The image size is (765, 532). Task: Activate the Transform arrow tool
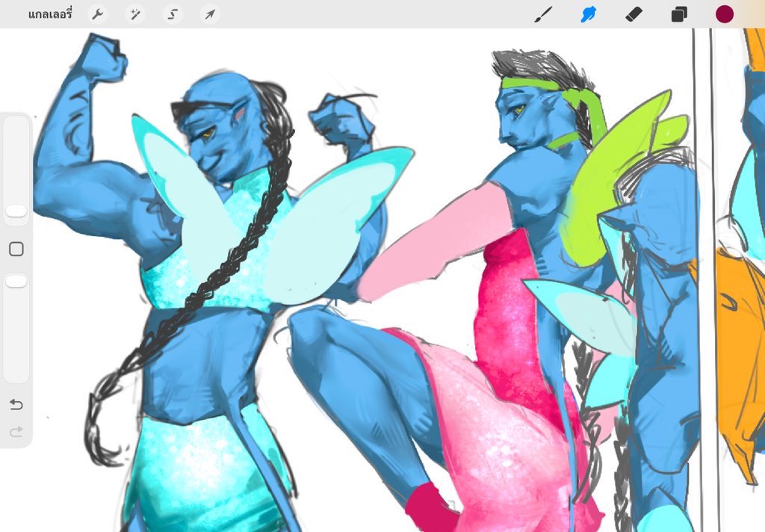point(210,15)
